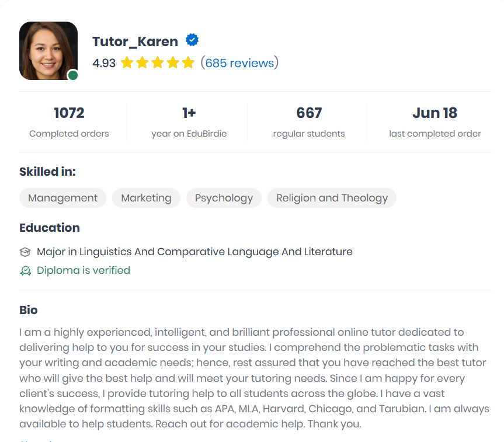Viewport: 504px width, 442px height.
Task: Click the 4.93 rating score
Action: pos(104,63)
